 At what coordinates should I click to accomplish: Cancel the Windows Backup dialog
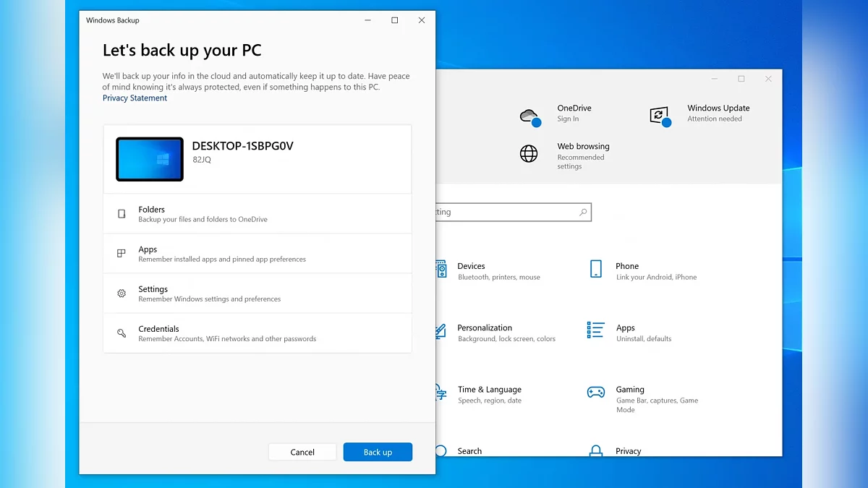302,452
